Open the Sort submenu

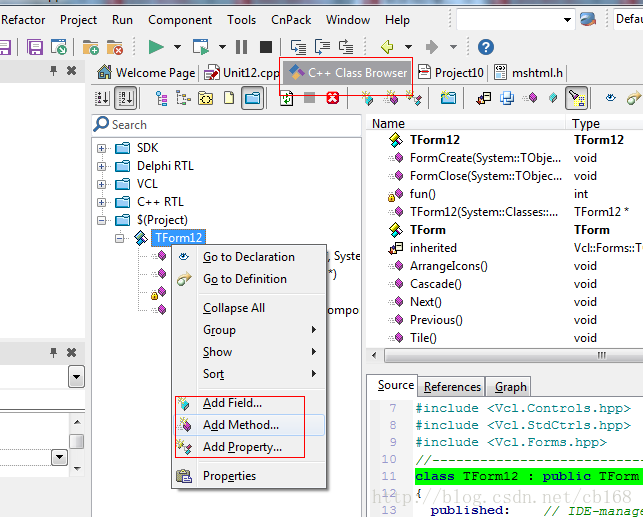[249, 374]
